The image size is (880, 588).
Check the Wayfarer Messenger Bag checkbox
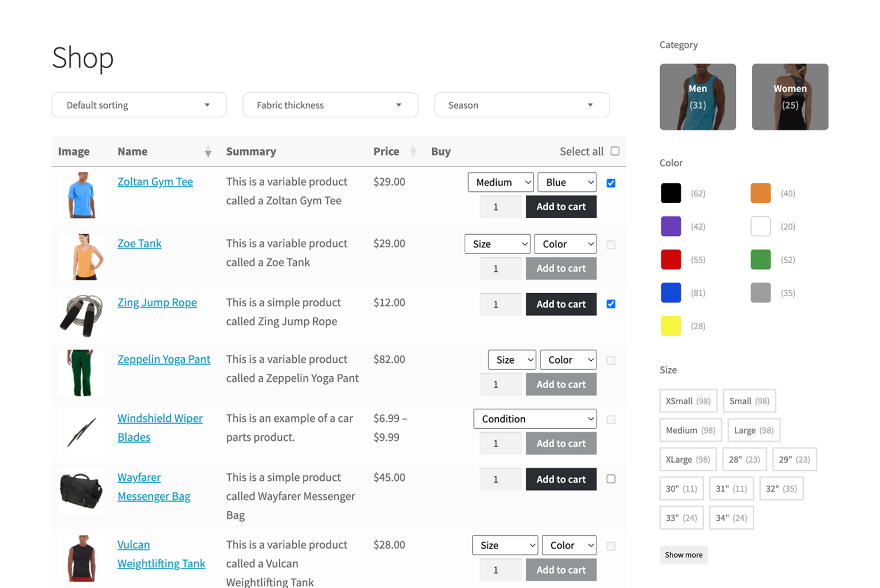[611, 479]
